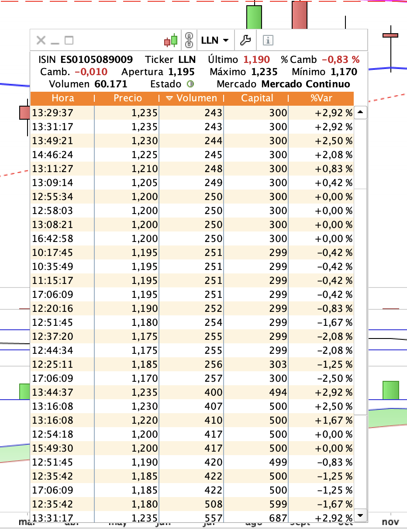
Task: Close the LLN trades panel
Action: [x=41, y=41]
